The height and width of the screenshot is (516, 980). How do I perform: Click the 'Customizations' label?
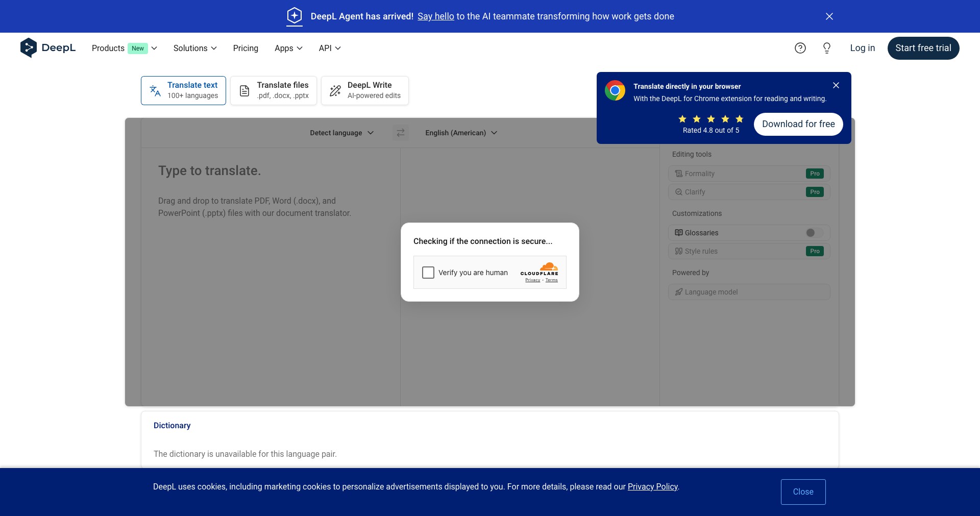click(697, 213)
